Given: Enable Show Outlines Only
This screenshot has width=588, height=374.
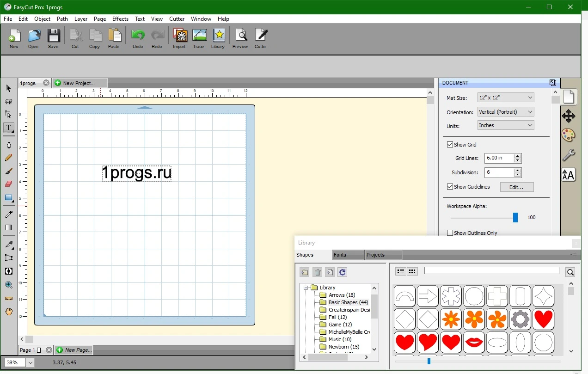Looking at the screenshot, I should coord(450,233).
